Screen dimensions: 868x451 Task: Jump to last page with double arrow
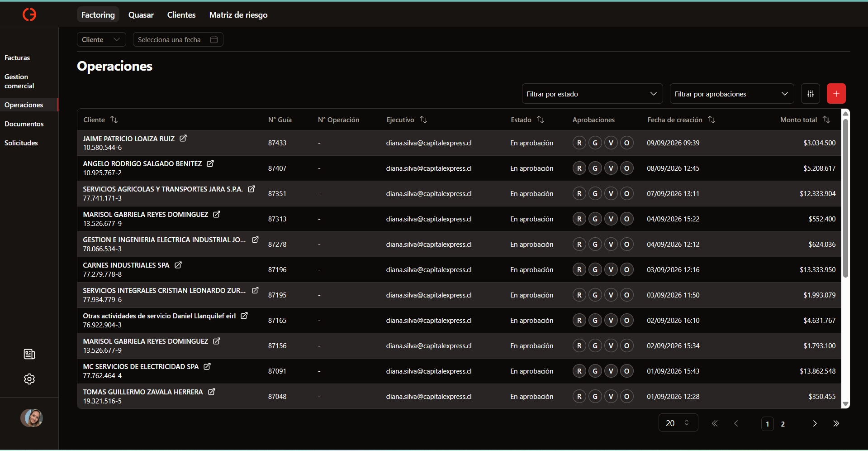tap(836, 423)
